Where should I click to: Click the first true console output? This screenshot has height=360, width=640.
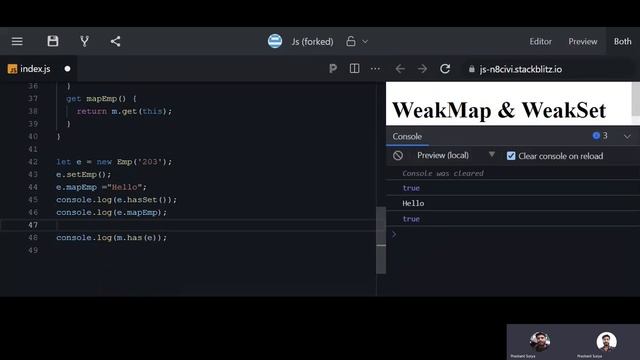(411, 188)
